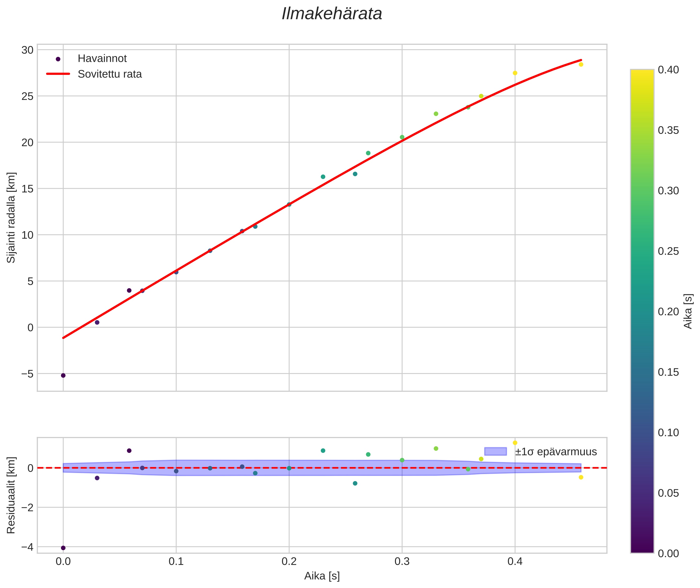Click the Sovitettu rata red legend line

click(x=58, y=74)
